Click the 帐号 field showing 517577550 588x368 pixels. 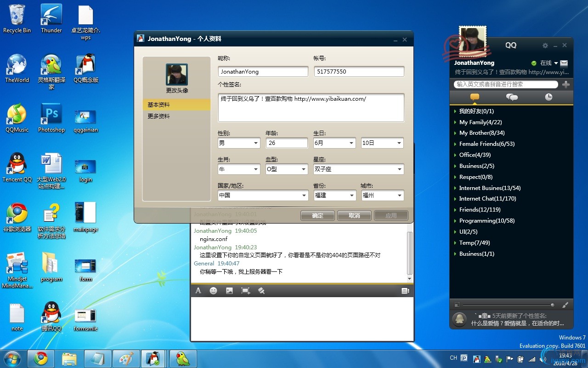359,72
